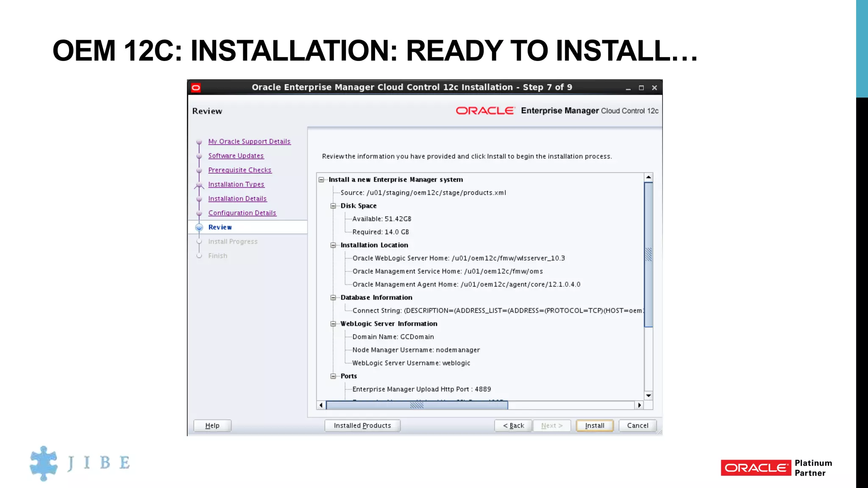Open the Help button
The width and height of the screenshot is (868, 488).
tap(212, 425)
